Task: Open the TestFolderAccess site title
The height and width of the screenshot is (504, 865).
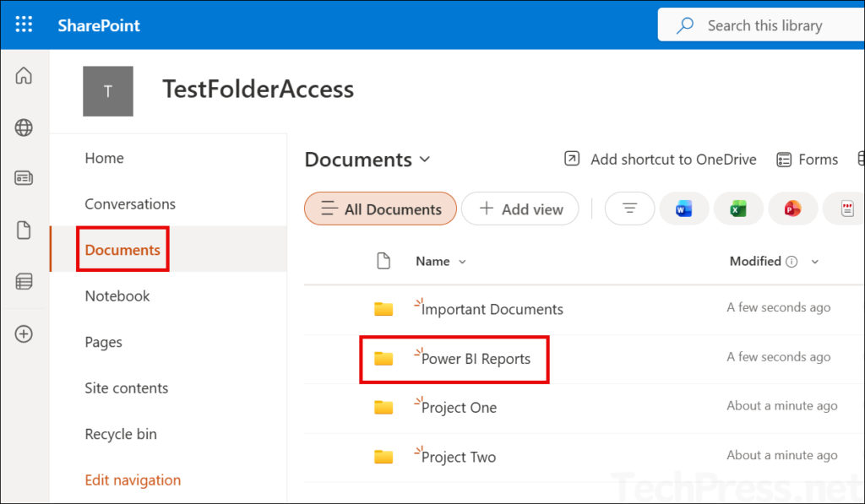Action: tap(258, 89)
